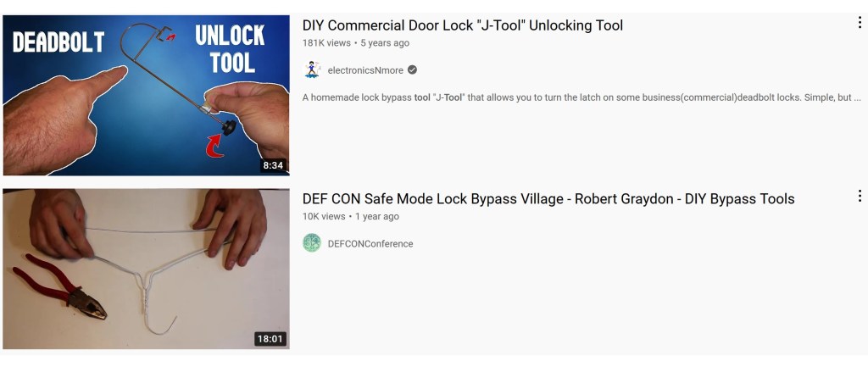Open the coat hanger bypass tools thumbnail
Image resolution: width=868 pixels, height=372 pixels.
pos(146,269)
